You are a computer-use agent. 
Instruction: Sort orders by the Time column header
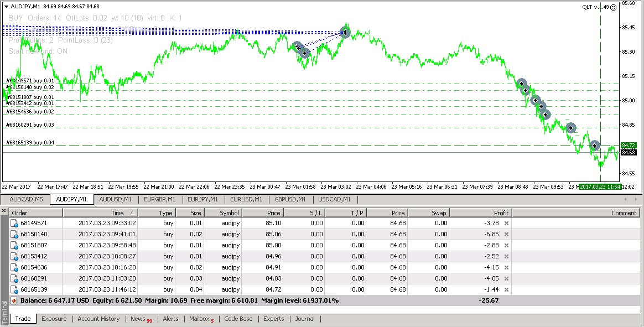[100, 213]
